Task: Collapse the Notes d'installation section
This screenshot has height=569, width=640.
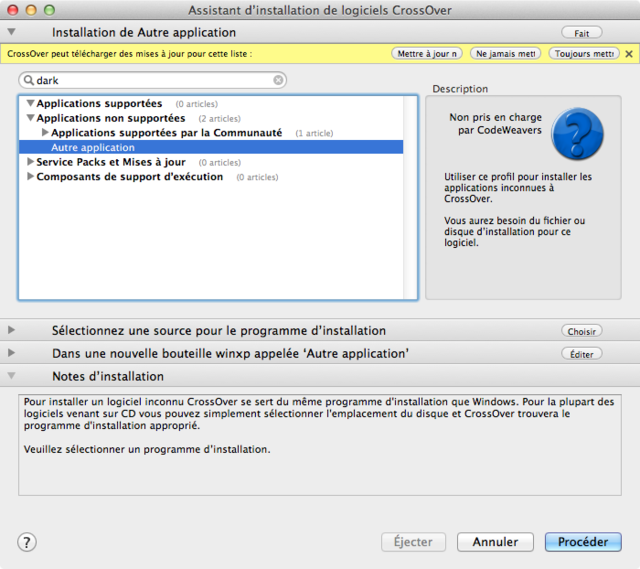Action: (12, 377)
